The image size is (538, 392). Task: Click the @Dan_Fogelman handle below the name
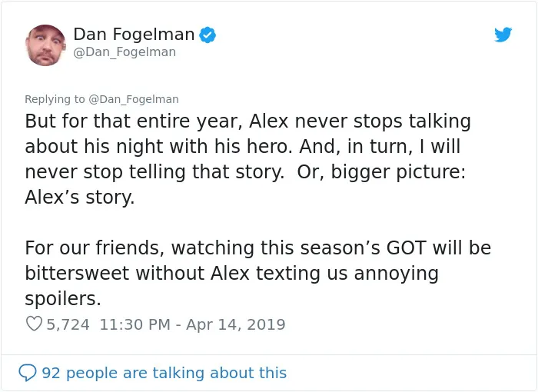tap(125, 52)
